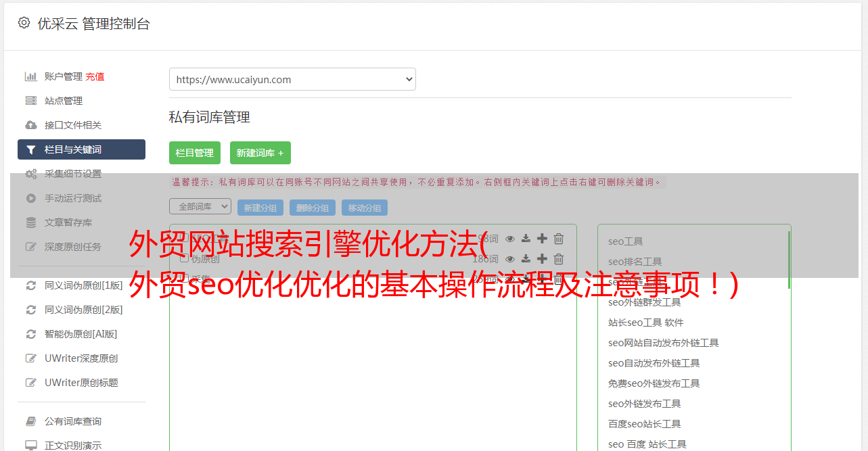Click the bar chart icon for 账户管理

[x=30, y=76]
